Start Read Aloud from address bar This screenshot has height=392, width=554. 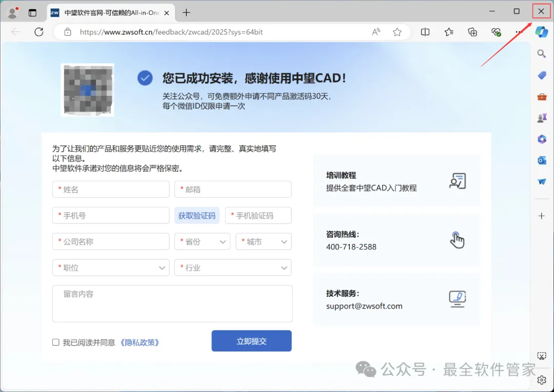pos(376,32)
